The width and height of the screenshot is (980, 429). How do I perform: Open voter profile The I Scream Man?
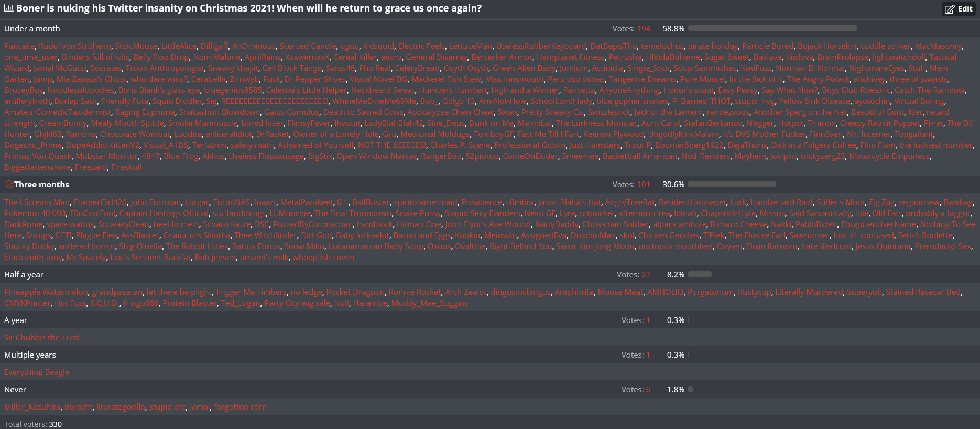click(37, 202)
